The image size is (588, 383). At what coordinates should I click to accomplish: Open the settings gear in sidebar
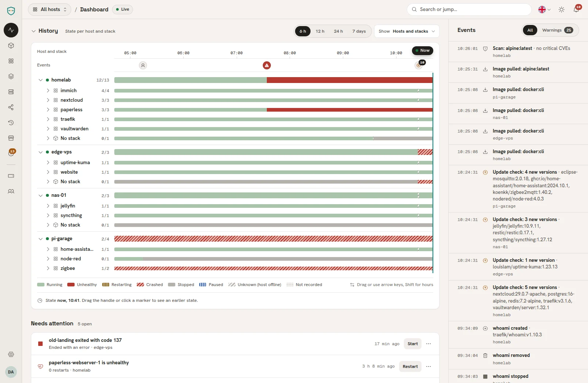pos(11,354)
